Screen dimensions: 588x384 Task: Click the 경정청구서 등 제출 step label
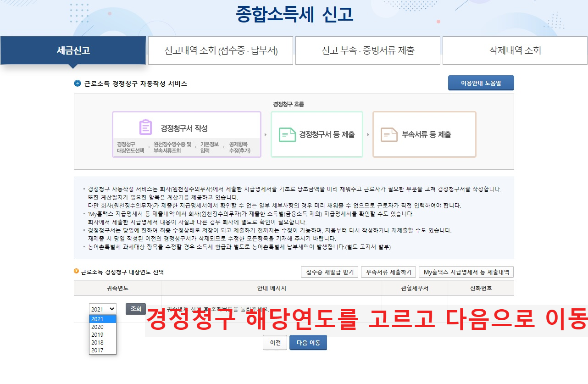coord(327,134)
